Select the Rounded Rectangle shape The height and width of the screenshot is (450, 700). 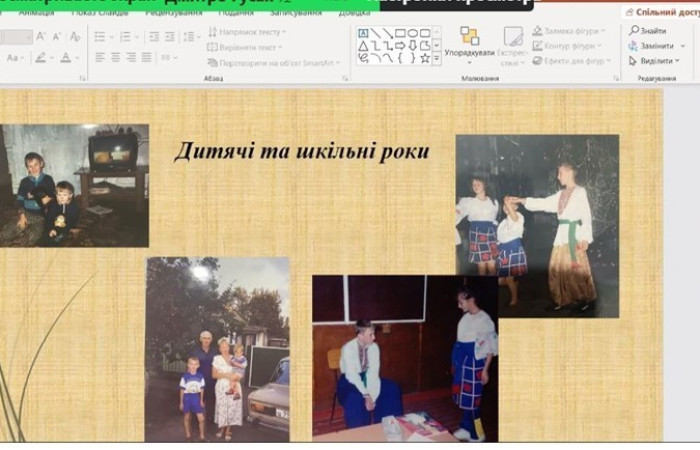click(x=425, y=33)
